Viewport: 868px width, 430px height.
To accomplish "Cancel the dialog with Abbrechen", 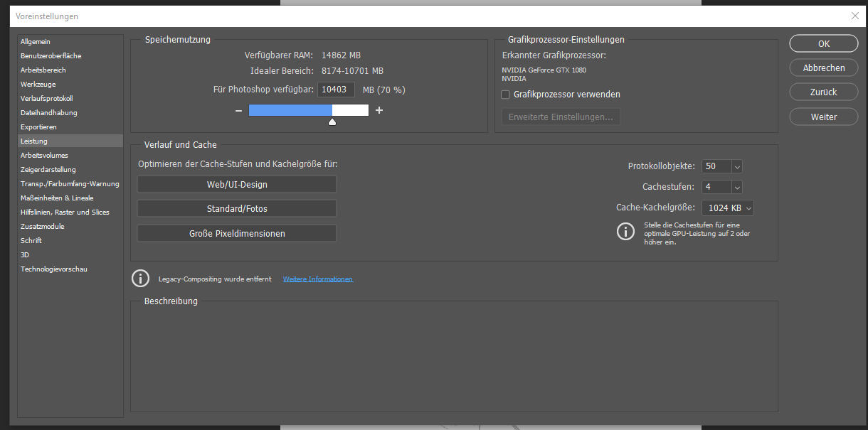I will (823, 68).
